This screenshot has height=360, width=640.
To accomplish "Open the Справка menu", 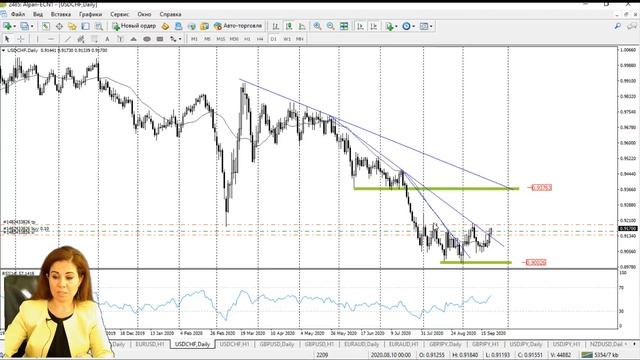I will coord(171,14).
